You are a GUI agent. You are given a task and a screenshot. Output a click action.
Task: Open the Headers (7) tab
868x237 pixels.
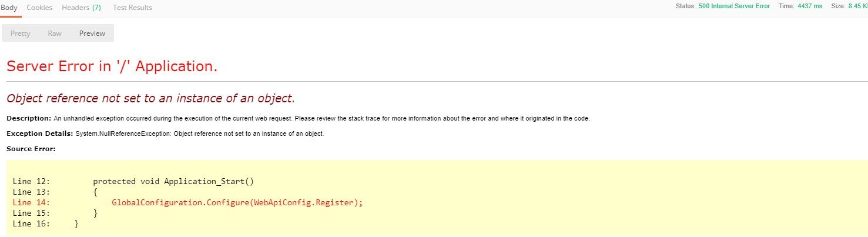coord(81,8)
